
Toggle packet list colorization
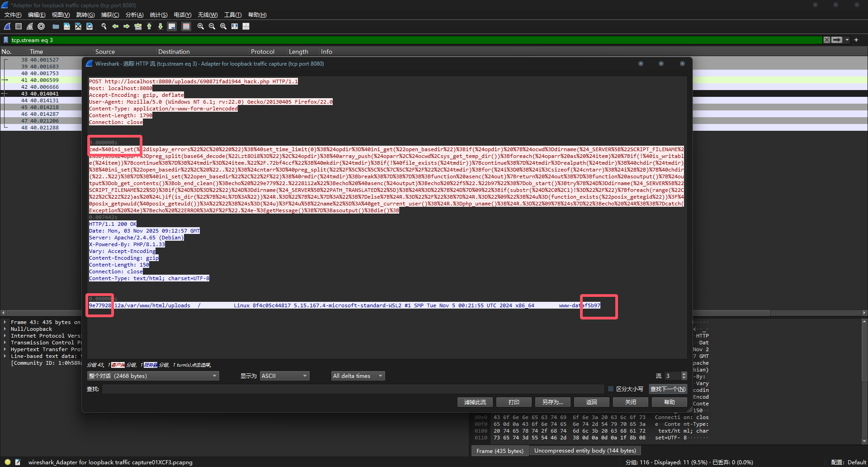(x=186, y=27)
